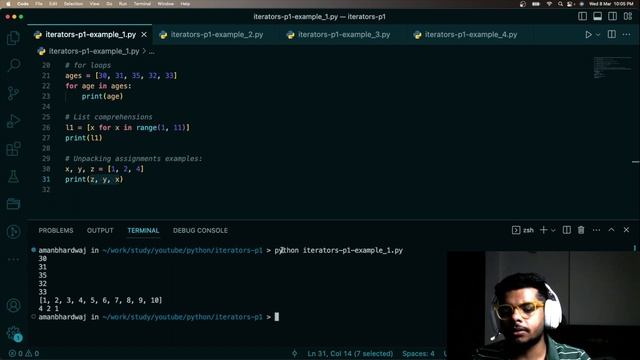Toggle the bottom panel visibility
The height and width of the screenshot is (360, 640).
click(x=598, y=16)
